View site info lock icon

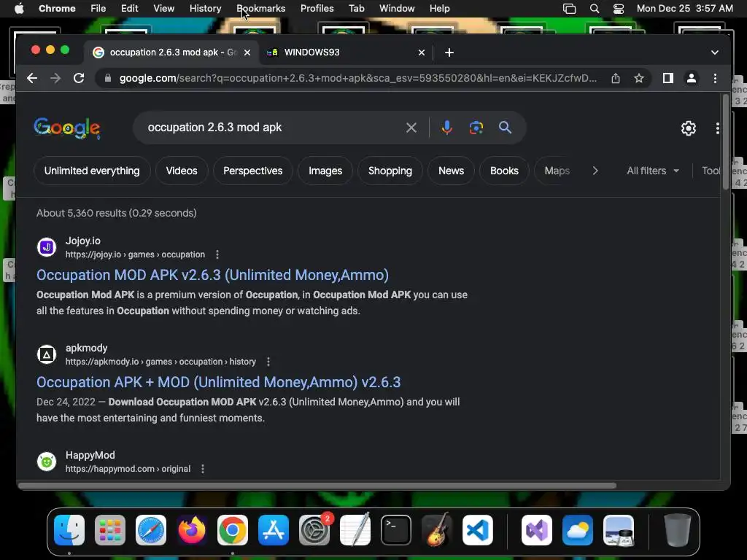[108, 78]
